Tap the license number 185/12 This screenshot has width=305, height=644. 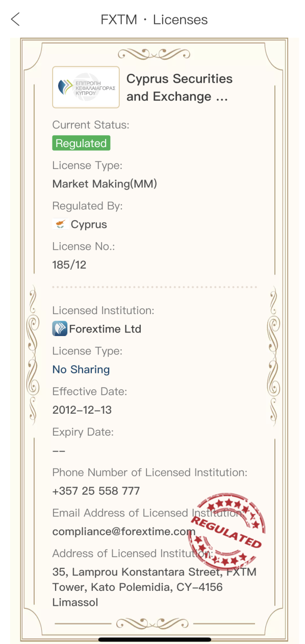(69, 265)
